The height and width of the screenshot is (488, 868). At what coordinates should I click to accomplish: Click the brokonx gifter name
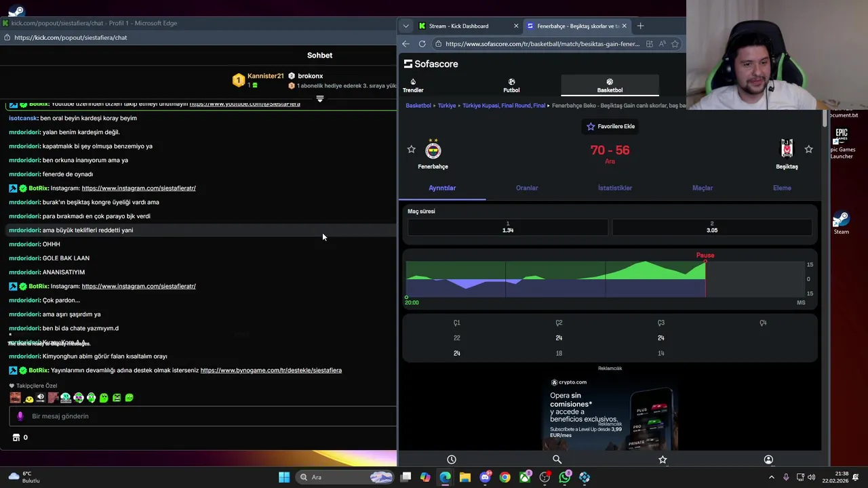click(310, 76)
